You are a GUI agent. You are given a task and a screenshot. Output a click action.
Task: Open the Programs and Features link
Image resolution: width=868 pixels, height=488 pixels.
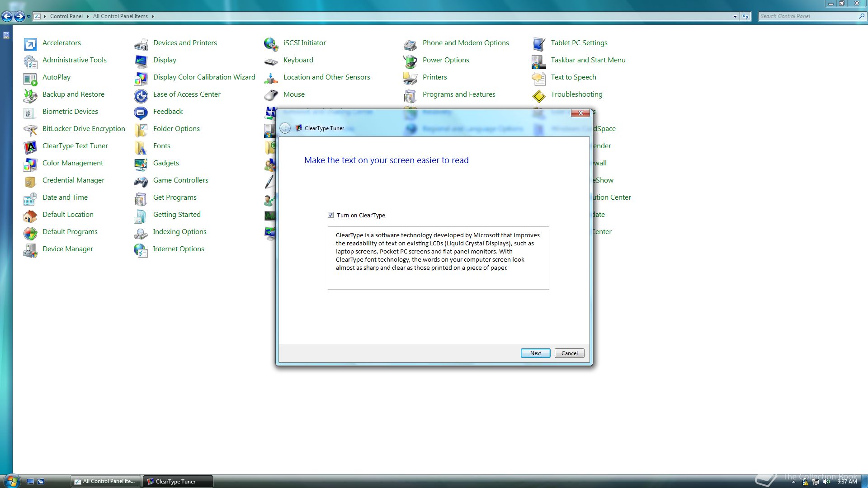pyautogui.click(x=459, y=94)
